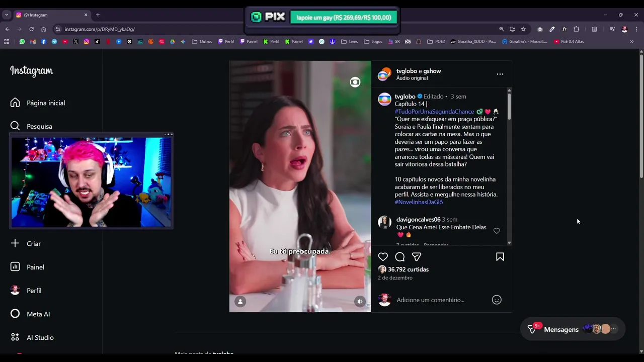644x362 pixels.
Task: Open the extensions puzzle icon
Action: point(577,29)
